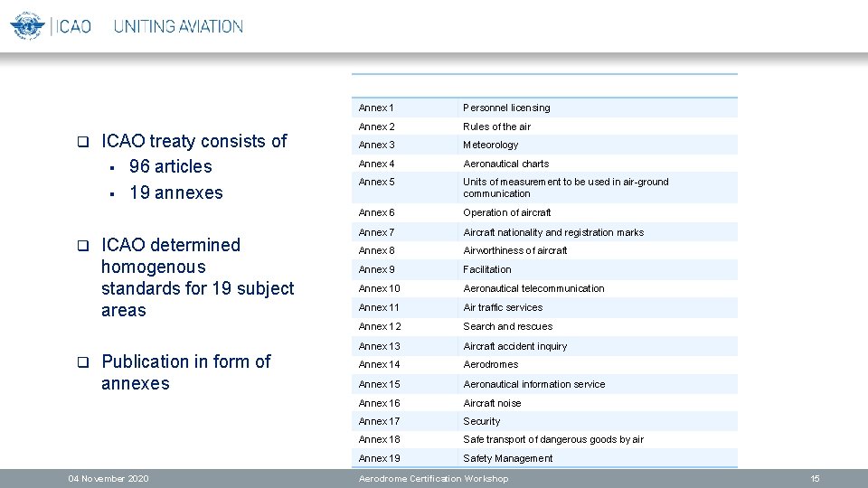Image resolution: width=868 pixels, height=488 pixels.
Task: Click the 'Annex 18' table cell
Action: pos(405,439)
